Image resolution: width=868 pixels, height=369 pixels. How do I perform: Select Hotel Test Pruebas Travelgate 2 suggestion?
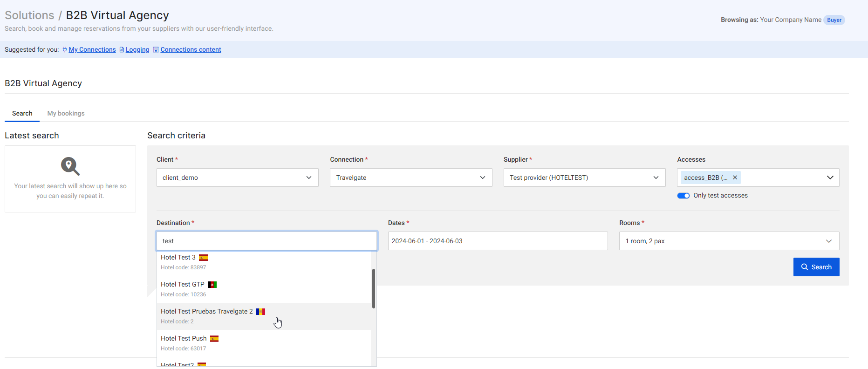[x=264, y=316]
